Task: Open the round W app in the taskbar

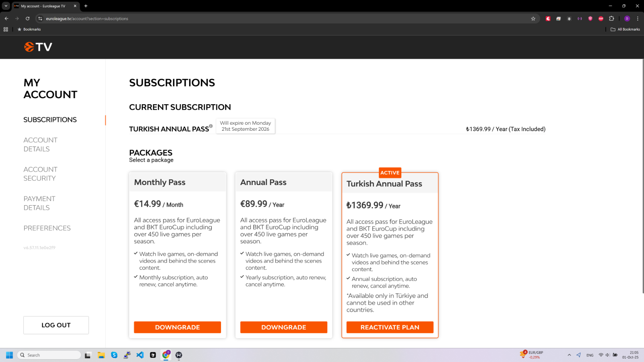Action: 179,355
